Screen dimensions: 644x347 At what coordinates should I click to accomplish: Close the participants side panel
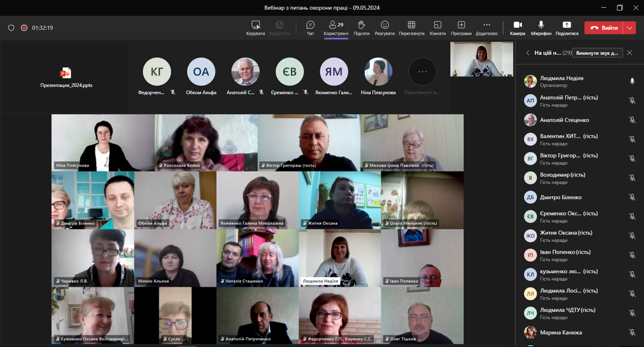click(x=629, y=53)
